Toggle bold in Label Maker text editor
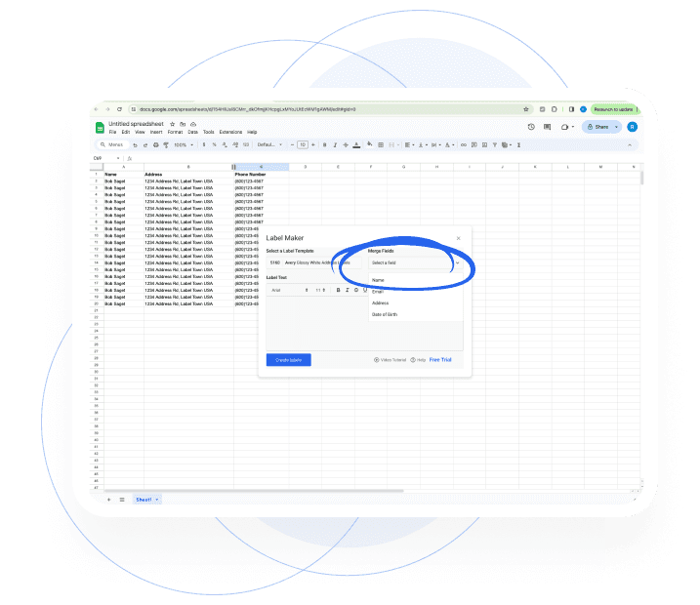 (338, 291)
